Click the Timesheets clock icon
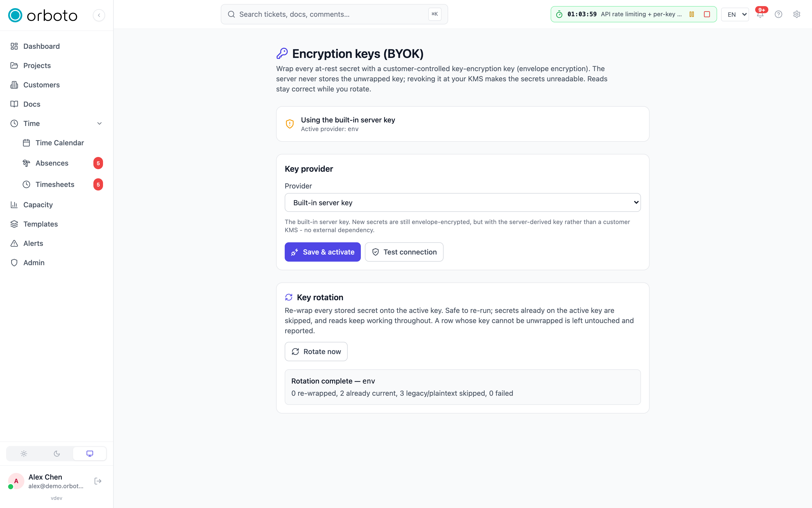The height and width of the screenshot is (508, 812). point(26,184)
